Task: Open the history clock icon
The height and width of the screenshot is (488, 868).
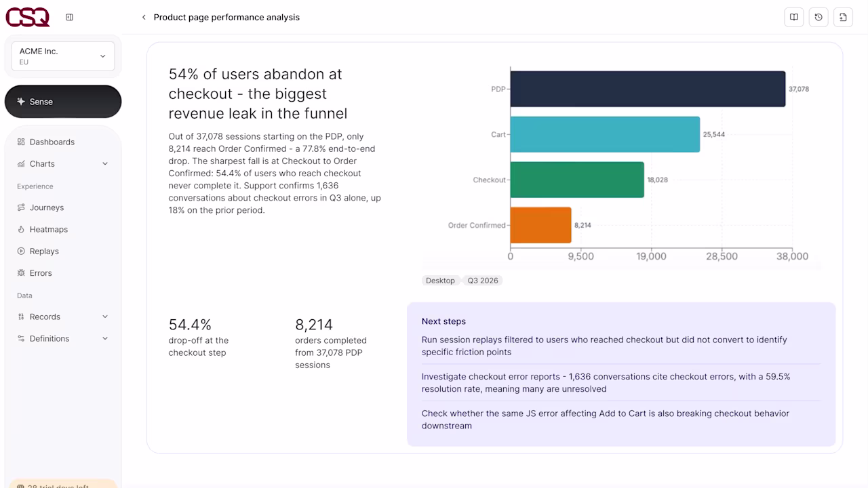Action: [818, 18]
